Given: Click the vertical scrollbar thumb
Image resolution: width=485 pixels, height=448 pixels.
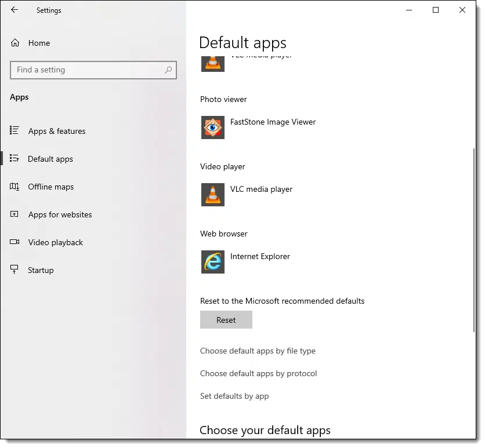Looking at the screenshot, I should (473, 241).
